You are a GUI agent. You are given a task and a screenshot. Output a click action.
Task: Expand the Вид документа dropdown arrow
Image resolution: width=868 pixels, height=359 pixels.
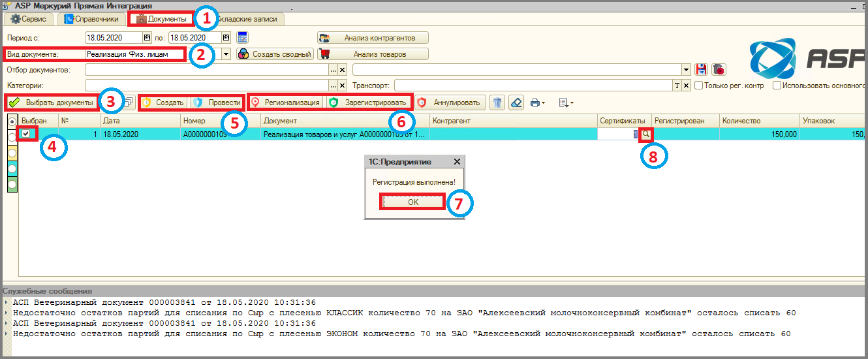226,54
